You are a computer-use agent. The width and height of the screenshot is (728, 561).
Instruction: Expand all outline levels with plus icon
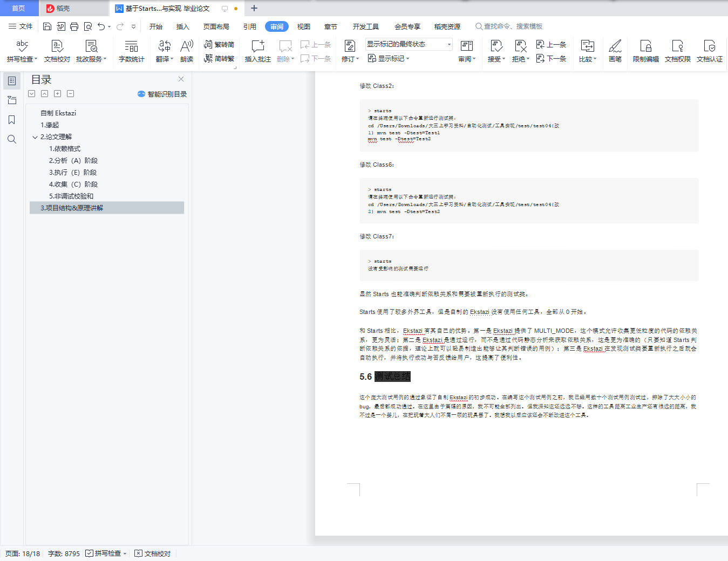[x=58, y=94]
